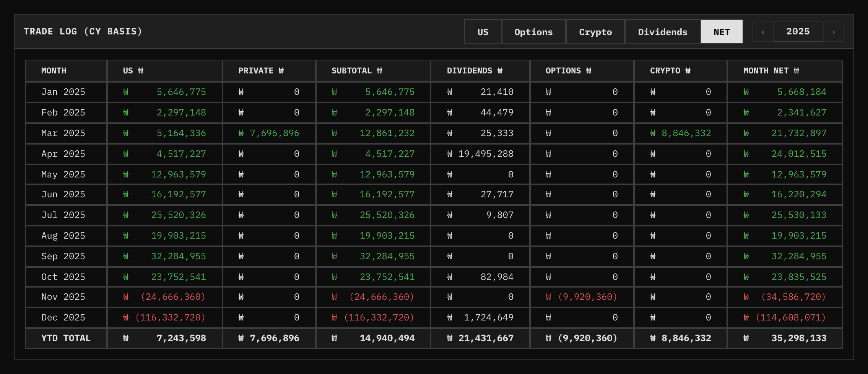Click the YTD TOTAL row label

[x=66, y=338]
